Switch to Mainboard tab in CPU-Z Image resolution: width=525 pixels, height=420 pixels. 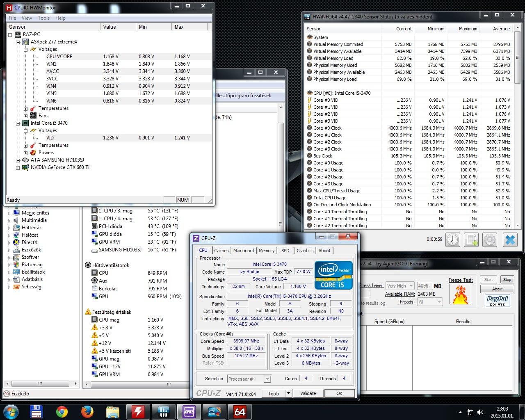click(244, 251)
